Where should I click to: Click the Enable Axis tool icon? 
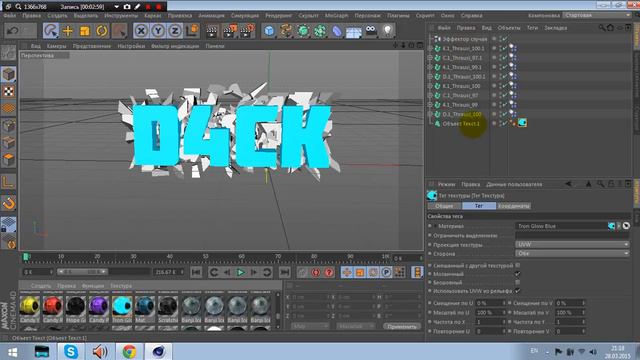point(9,182)
